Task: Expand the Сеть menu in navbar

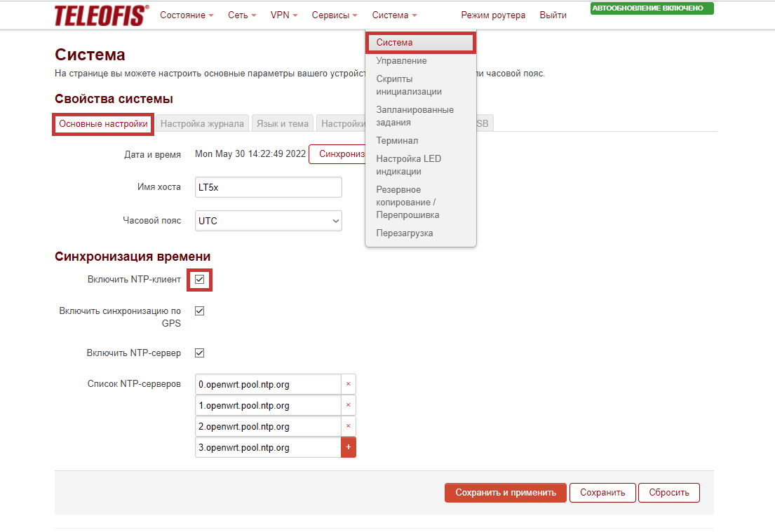Action: pyautogui.click(x=242, y=15)
